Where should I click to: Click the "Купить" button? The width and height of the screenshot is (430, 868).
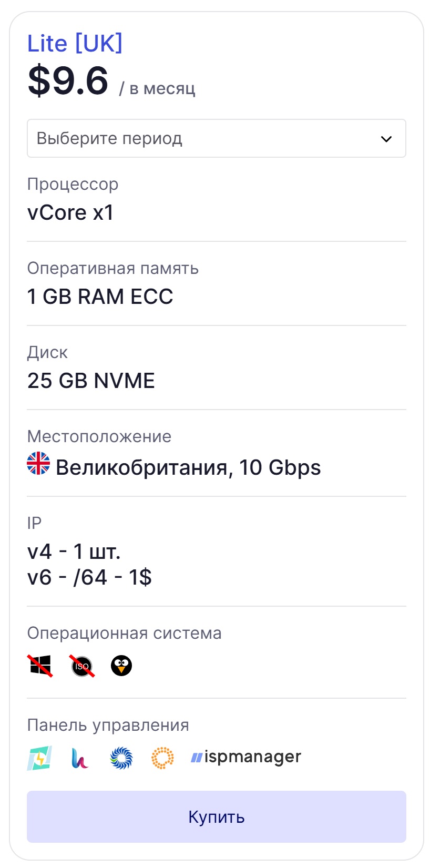(x=216, y=816)
